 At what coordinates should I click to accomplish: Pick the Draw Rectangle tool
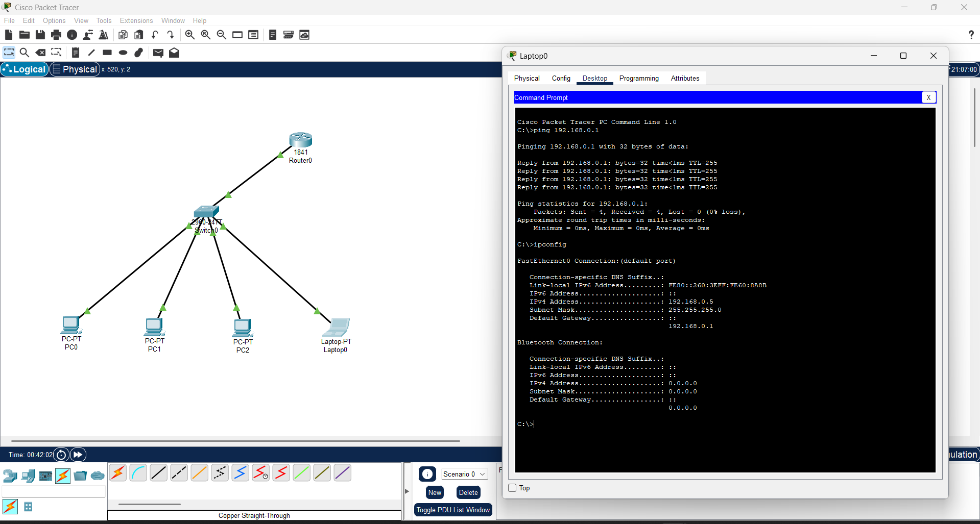click(107, 53)
